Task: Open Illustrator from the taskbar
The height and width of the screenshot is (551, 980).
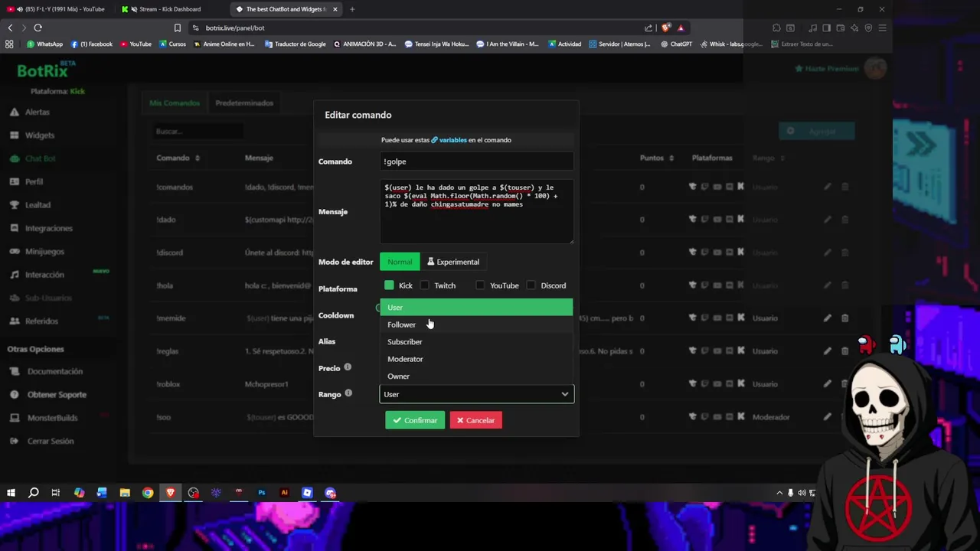Action: [285, 493]
